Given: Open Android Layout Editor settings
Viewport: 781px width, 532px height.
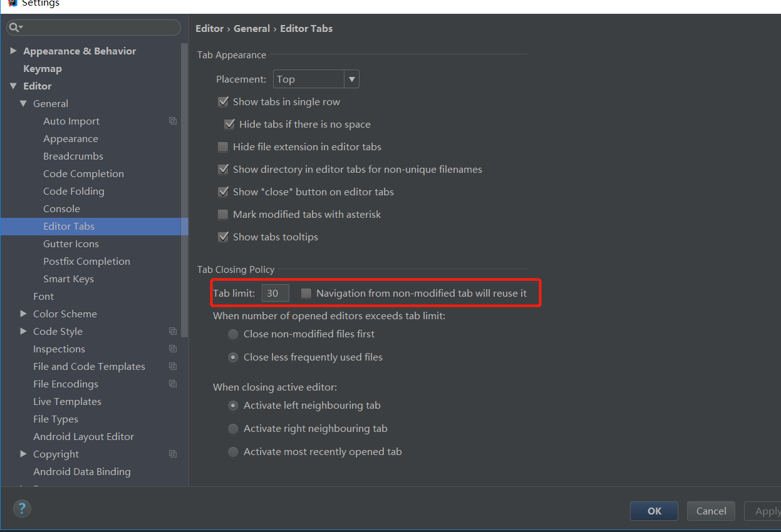Looking at the screenshot, I should 83,436.
